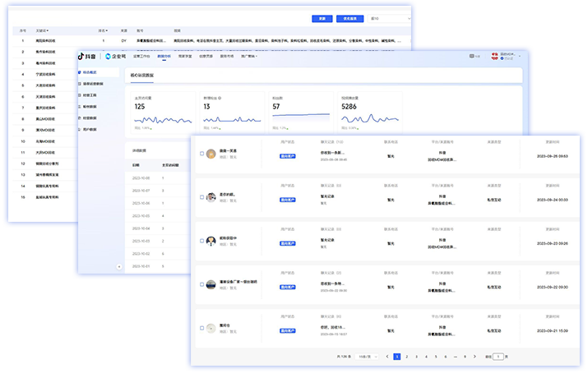Check the checkbox for the first customer row
The image size is (588, 378).
201,154
